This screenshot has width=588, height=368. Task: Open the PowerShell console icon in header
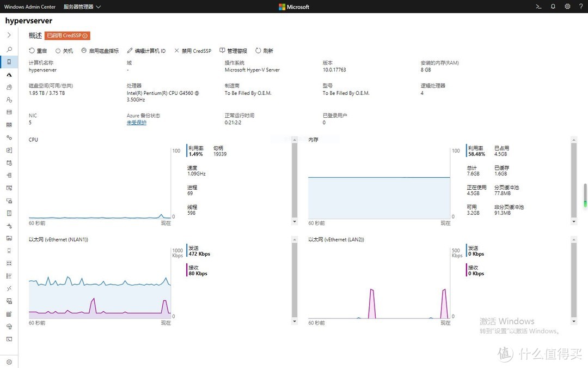coord(538,7)
